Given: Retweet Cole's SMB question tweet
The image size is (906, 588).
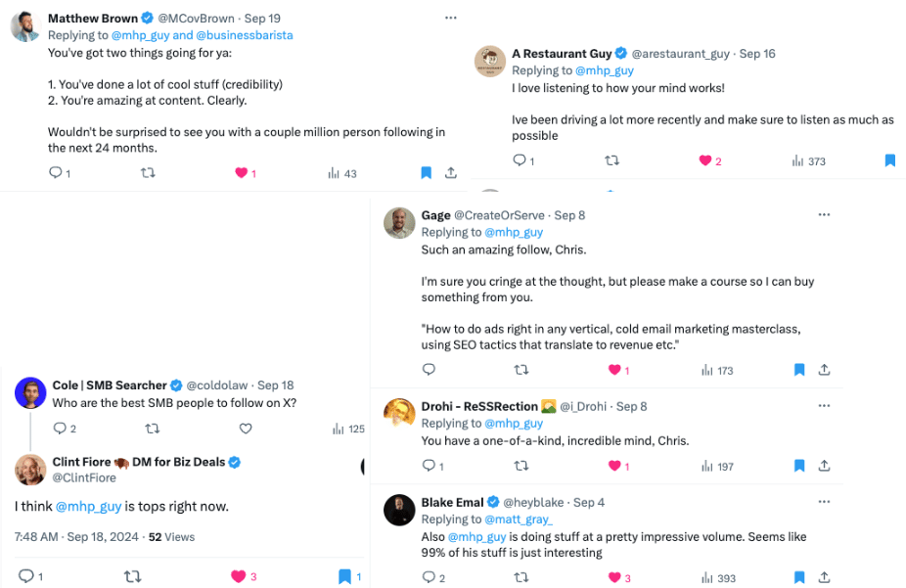Looking at the screenshot, I should click(x=153, y=428).
